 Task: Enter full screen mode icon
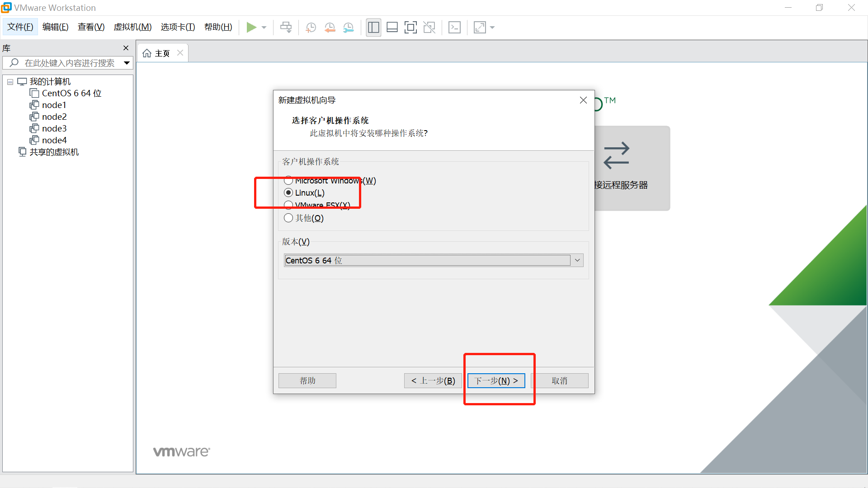coord(410,28)
